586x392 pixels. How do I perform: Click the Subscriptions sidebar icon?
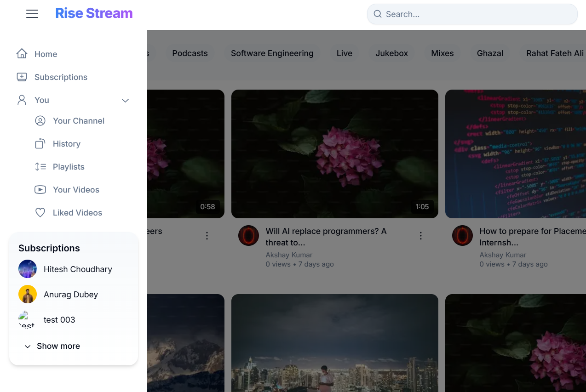tap(22, 77)
